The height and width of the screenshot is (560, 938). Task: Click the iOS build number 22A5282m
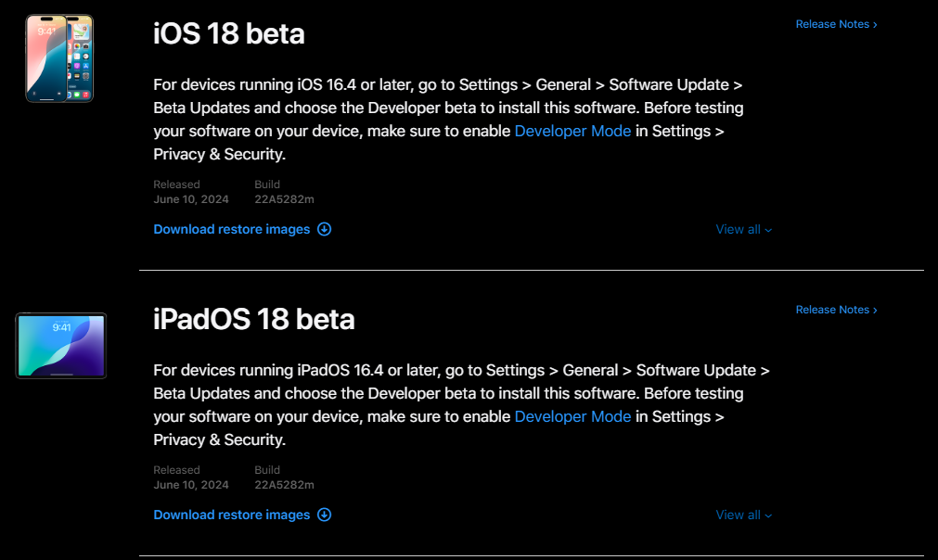tap(284, 199)
